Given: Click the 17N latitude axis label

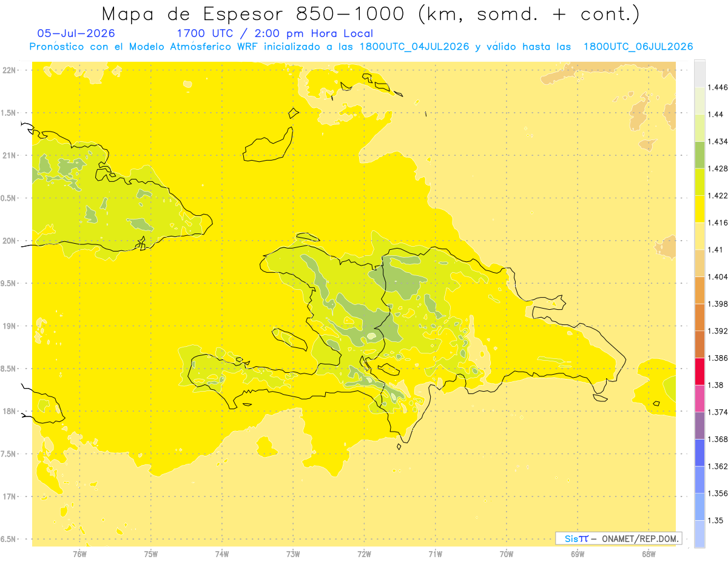Looking at the screenshot, I should (8, 497).
